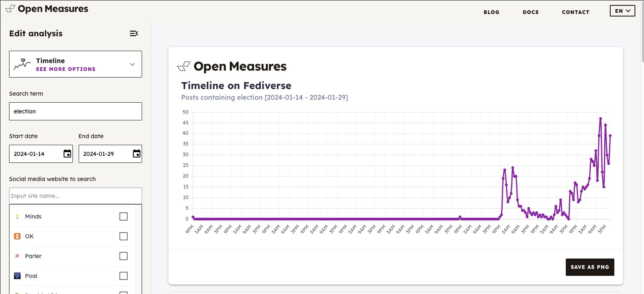Click the OK site icon
This screenshot has height=294, width=644.
(x=17, y=236)
